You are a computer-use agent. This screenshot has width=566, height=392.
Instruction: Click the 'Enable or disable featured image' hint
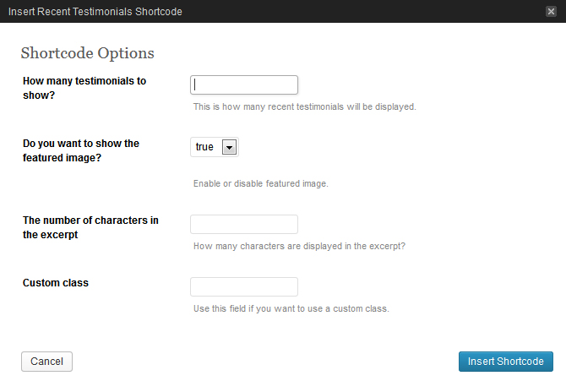pyautogui.click(x=260, y=183)
